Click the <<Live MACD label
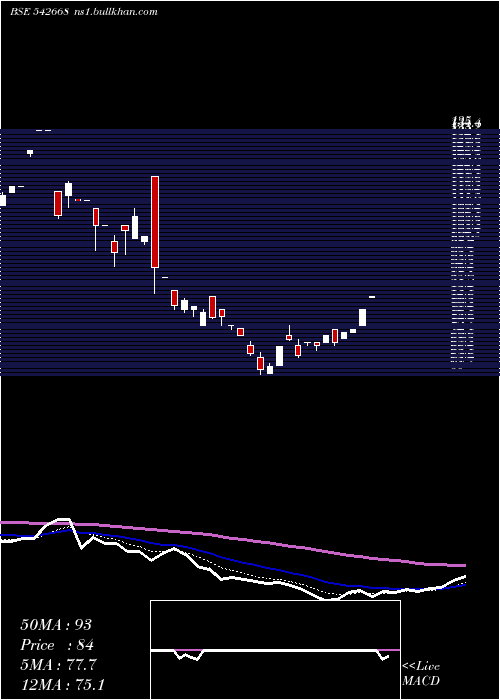Viewport: 500px width, 700px height. [421, 673]
